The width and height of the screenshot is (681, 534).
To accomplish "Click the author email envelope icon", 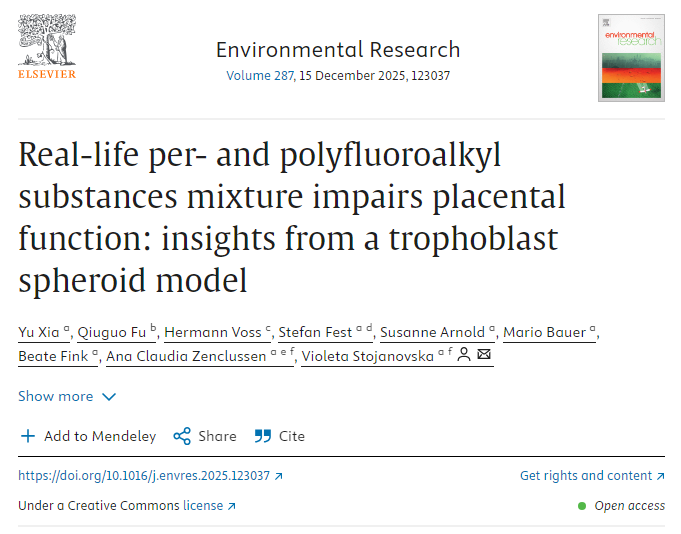I will [485, 356].
